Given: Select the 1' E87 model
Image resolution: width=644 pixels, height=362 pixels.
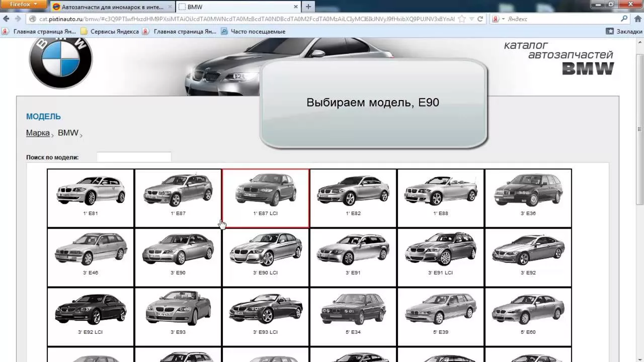Looking at the screenshot, I should pos(178,198).
